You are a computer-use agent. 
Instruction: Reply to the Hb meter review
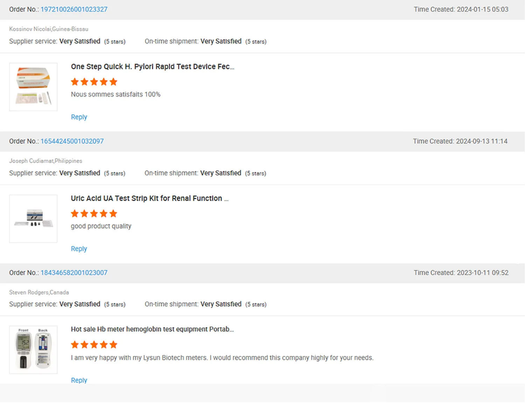pos(79,380)
